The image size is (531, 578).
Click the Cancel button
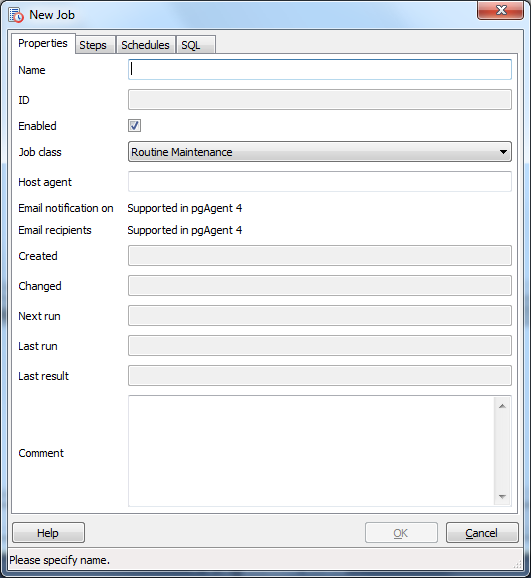pos(482,533)
